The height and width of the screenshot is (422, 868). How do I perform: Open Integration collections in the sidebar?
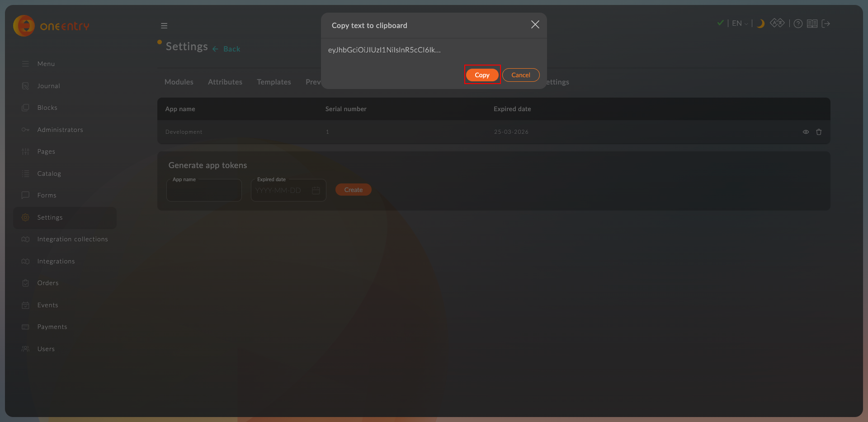pos(65,239)
